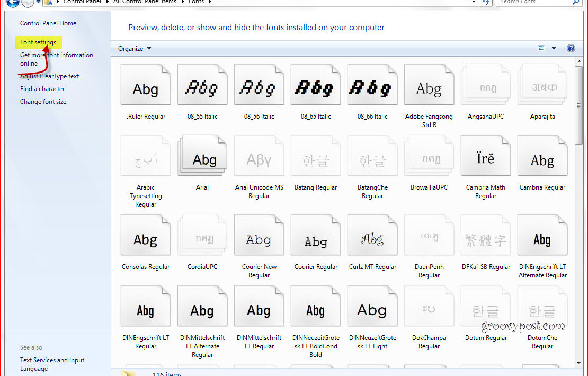This screenshot has height=376, width=588.
Task: Open the Organize dropdown menu
Action: [x=134, y=48]
